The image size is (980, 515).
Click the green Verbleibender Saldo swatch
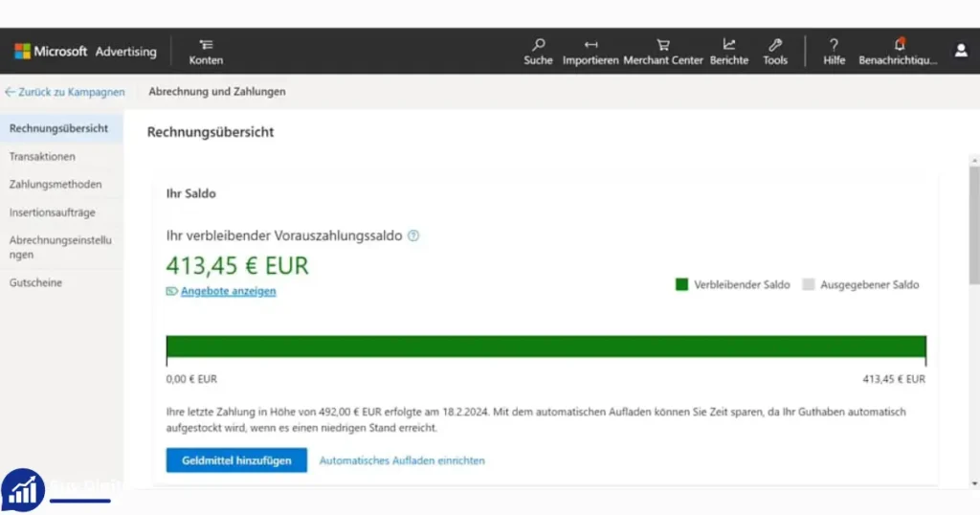tap(681, 284)
